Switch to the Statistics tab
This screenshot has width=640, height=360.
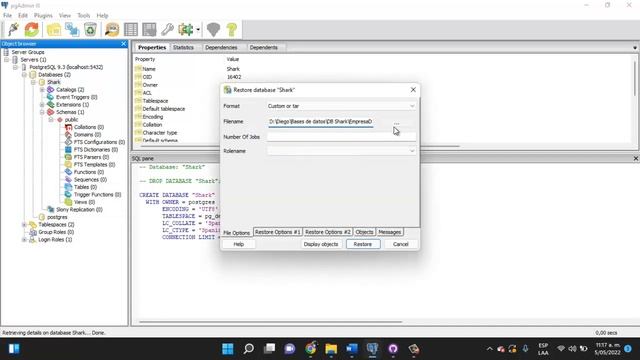pyautogui.click(x=183, y=47)
